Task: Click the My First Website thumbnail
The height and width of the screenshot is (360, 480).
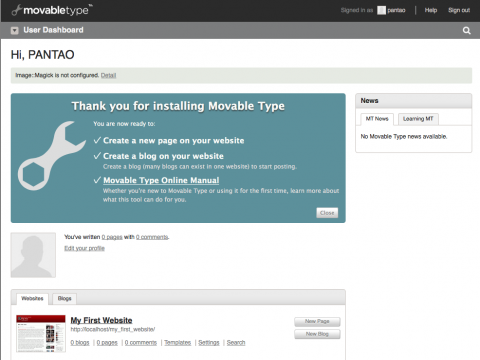Action: point(41,333)
